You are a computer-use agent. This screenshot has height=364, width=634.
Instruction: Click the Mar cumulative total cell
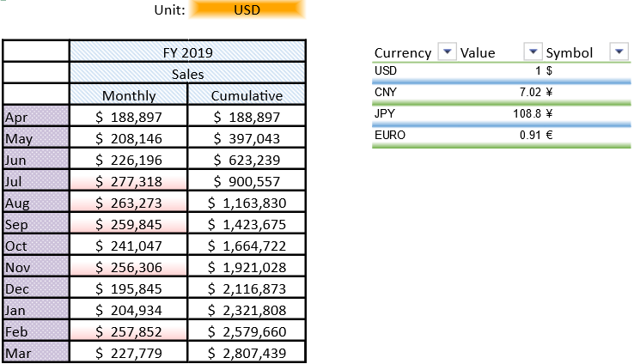247,352
